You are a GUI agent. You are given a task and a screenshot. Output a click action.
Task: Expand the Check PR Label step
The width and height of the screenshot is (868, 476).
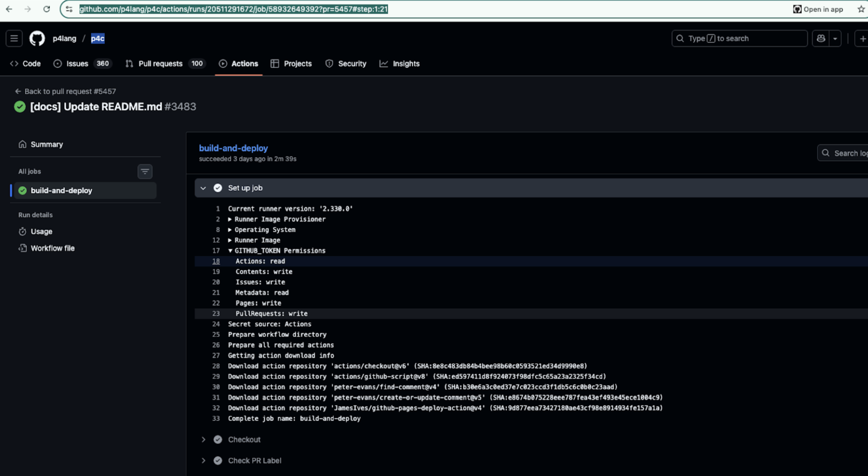coord(203,461)
